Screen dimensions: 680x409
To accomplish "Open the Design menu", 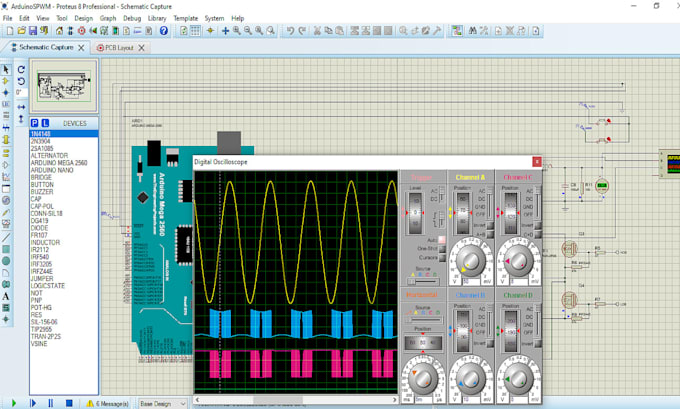I will 83,18.
